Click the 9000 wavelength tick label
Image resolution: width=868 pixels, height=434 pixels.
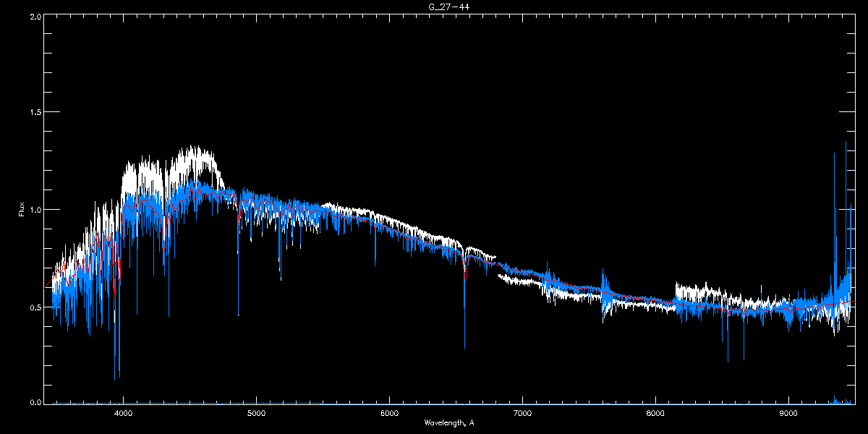[788, 413]
